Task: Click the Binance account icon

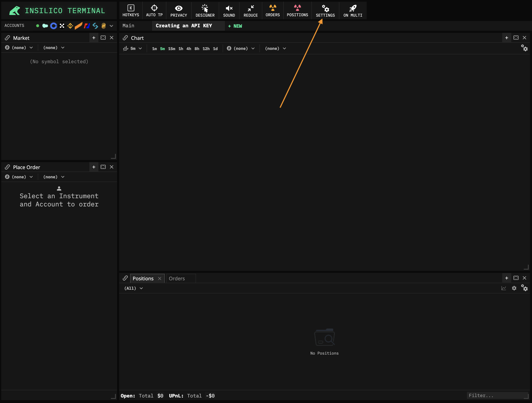Action: pos(70,26)
